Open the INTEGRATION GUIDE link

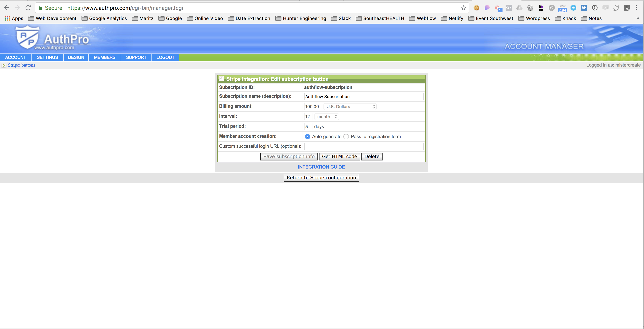tap(321, 167)
